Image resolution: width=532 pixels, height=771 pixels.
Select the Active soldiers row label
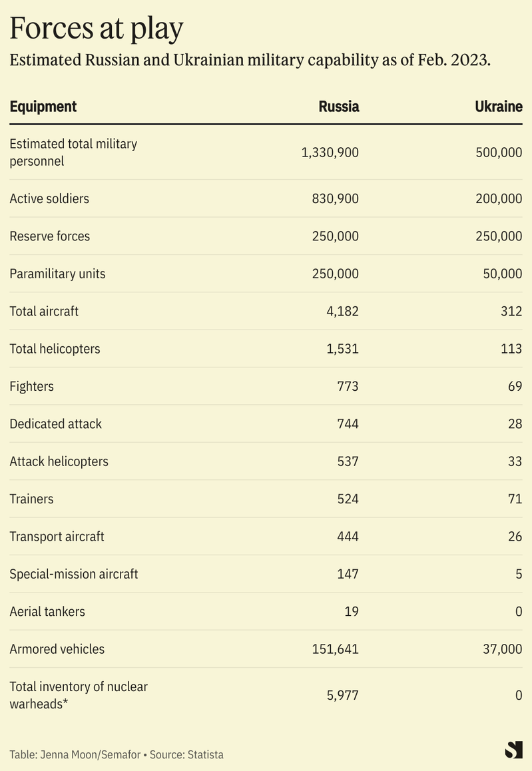tap(49, 198)
